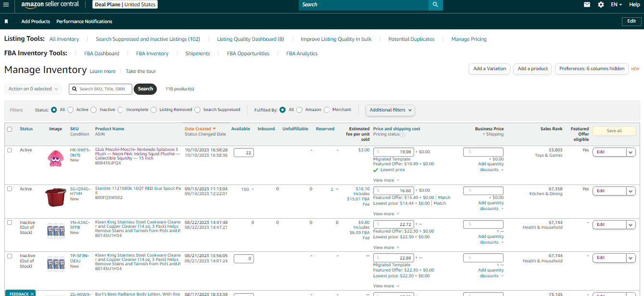The width and height of the screenshot is (644, 296).
Task: Click the search magnifier button in header
Action: [x=435, y=4]
